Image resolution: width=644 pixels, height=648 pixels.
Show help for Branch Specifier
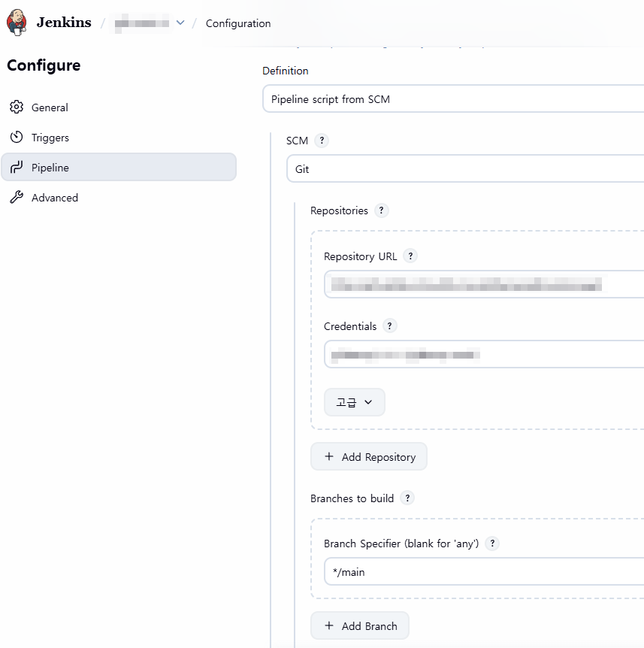492,544
